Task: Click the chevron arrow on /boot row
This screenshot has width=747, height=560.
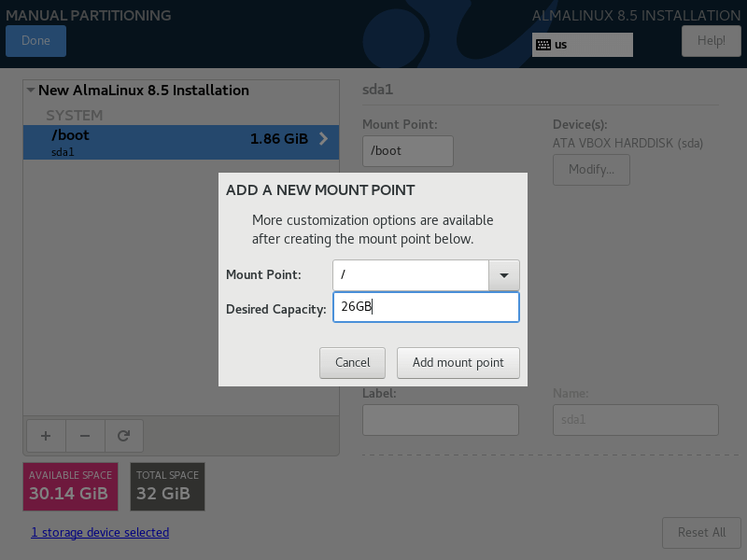Action: coord(324,139)
